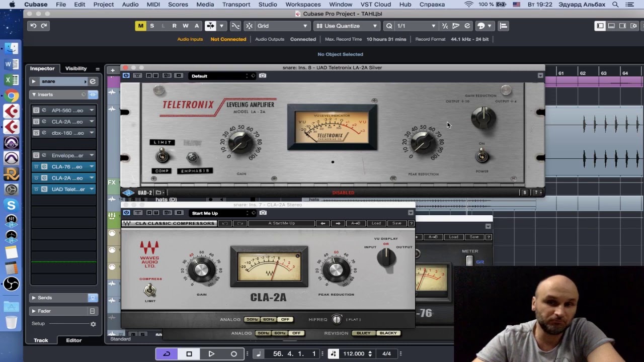This screenshot has height=362, width=644.
Task: Click Save button in CLA-2A toolbar
Action: 396,223
